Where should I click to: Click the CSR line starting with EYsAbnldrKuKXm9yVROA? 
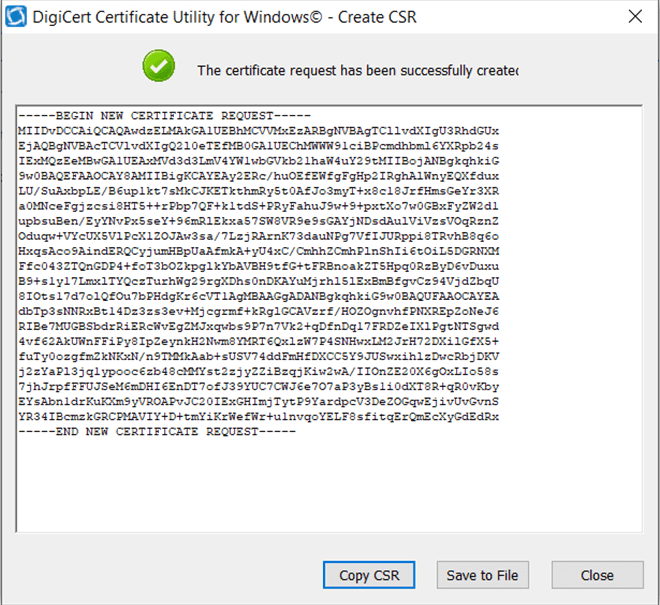click(x=258, y=402)
